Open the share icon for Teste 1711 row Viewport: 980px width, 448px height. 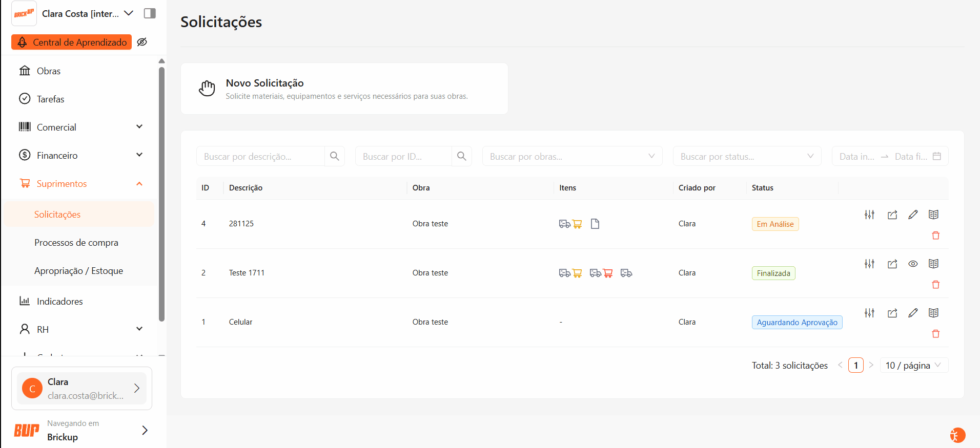[x=892, y=264]
